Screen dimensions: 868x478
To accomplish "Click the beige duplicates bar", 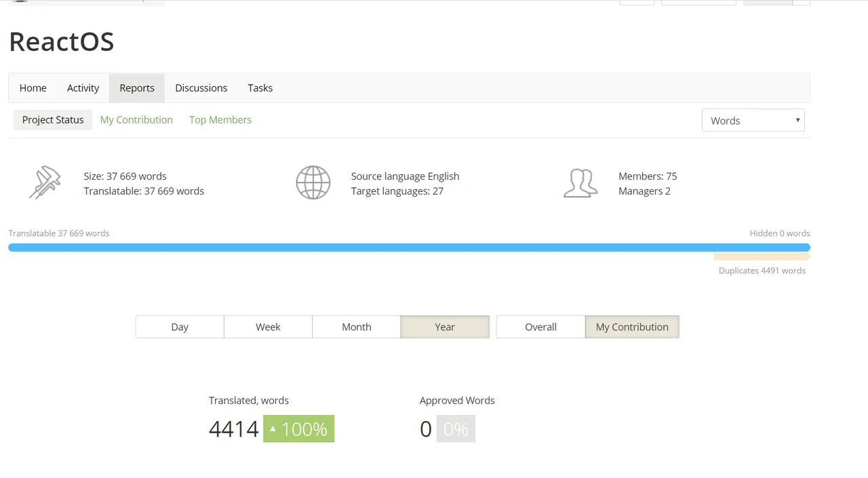I will pos(762,257).
